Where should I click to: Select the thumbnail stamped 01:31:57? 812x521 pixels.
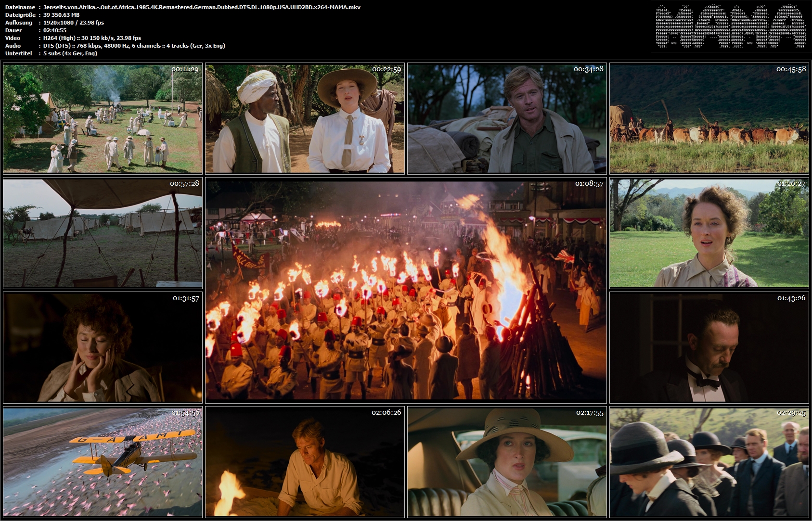coord(103,347)
